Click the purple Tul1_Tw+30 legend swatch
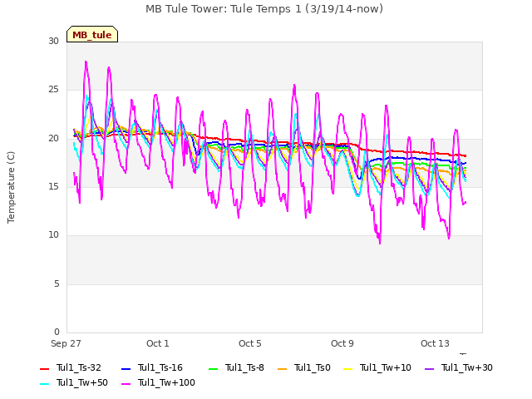Viewport: 532px width, 399px height. (x=429, y=369)
